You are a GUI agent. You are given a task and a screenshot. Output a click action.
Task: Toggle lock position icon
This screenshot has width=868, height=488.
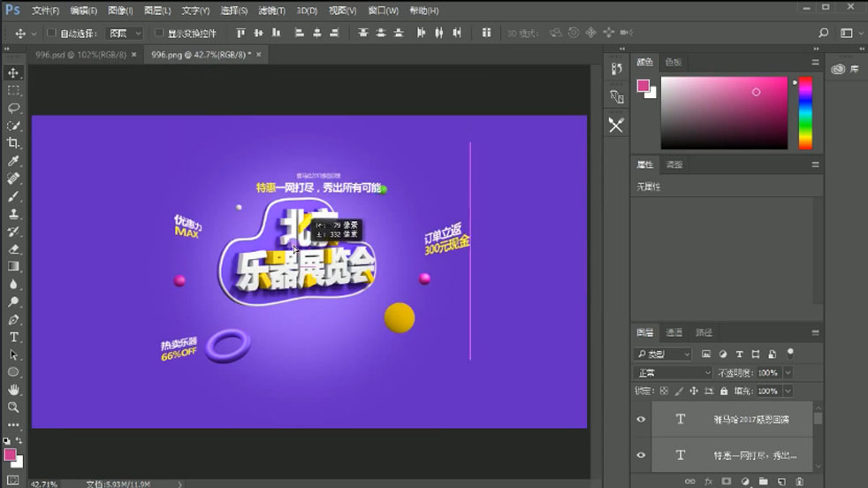pos(694,391)
